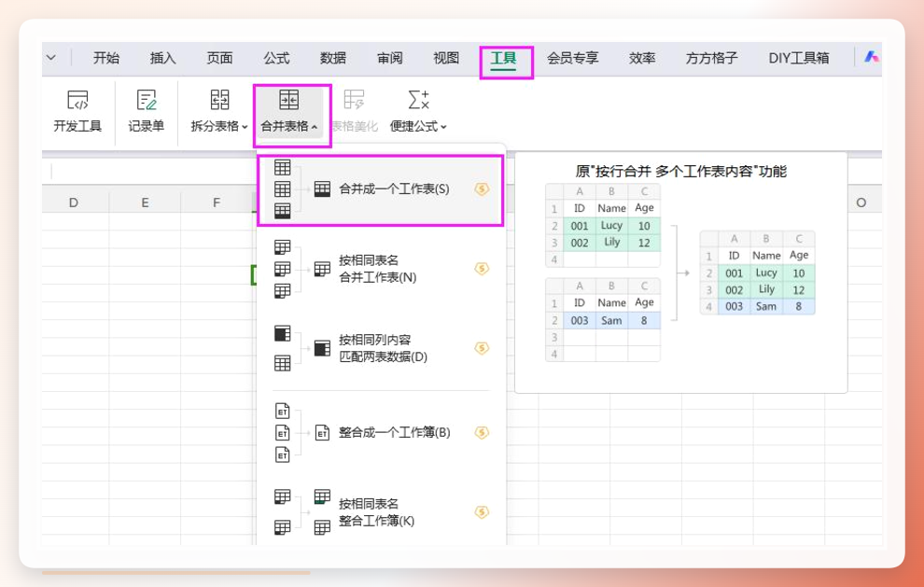Click the ET files icon of 整合成一个工作簿

pyautogui.click(x=282, y=433)
